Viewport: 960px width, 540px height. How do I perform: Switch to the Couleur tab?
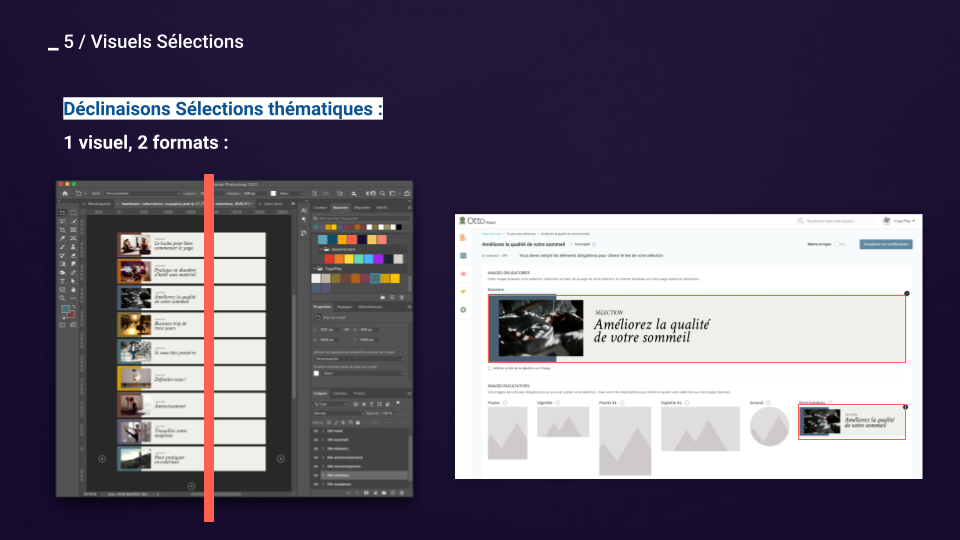tap(320, 208)
